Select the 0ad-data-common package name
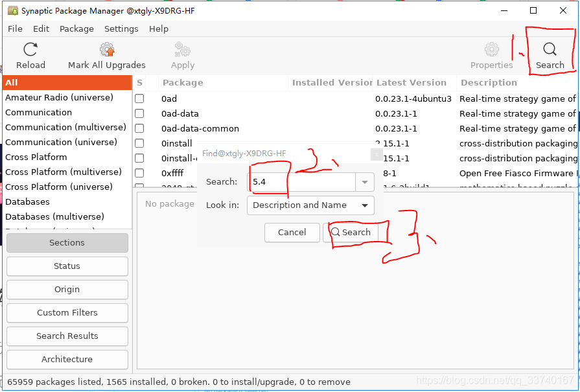 pyautogui.click(x=200, y=129)
